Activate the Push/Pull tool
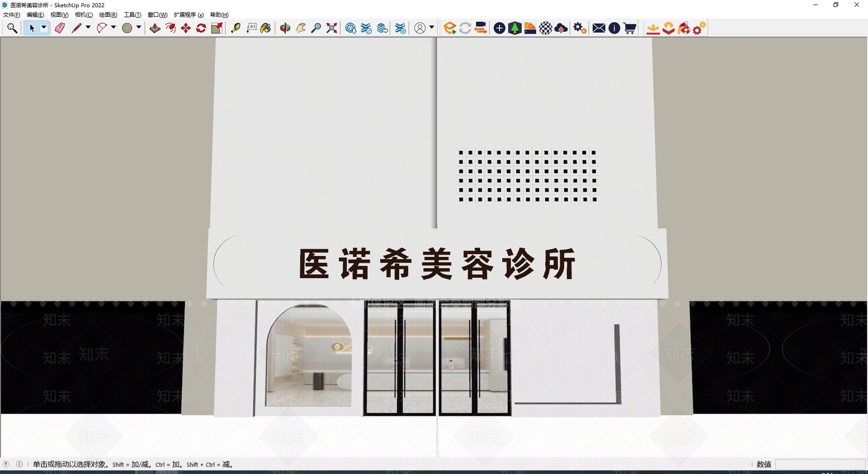 pos(155,28)
